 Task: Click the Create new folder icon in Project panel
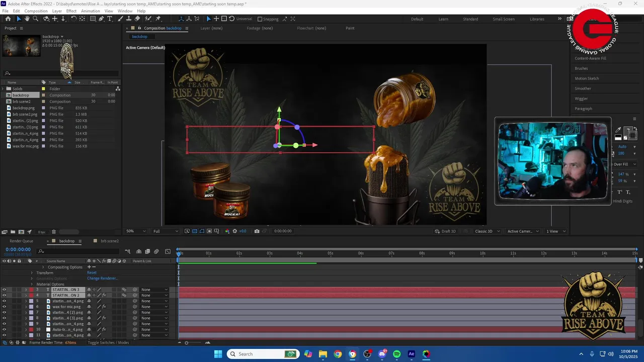(x=13, y=232)
